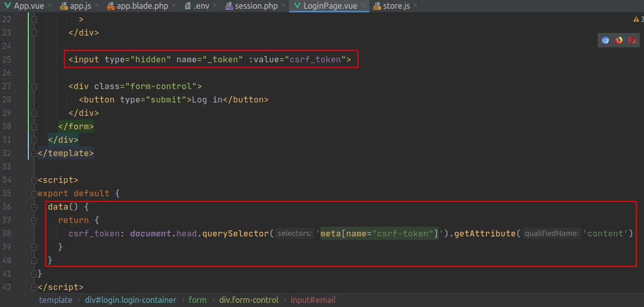
Task: Toggle fold marker on line 22
Action: point(34,19)
